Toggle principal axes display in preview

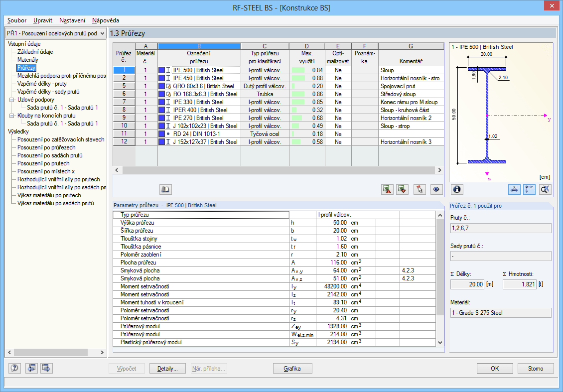529,189
